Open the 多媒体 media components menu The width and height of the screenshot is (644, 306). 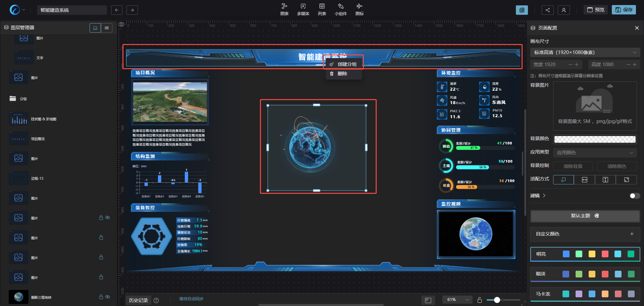point(303,9)
